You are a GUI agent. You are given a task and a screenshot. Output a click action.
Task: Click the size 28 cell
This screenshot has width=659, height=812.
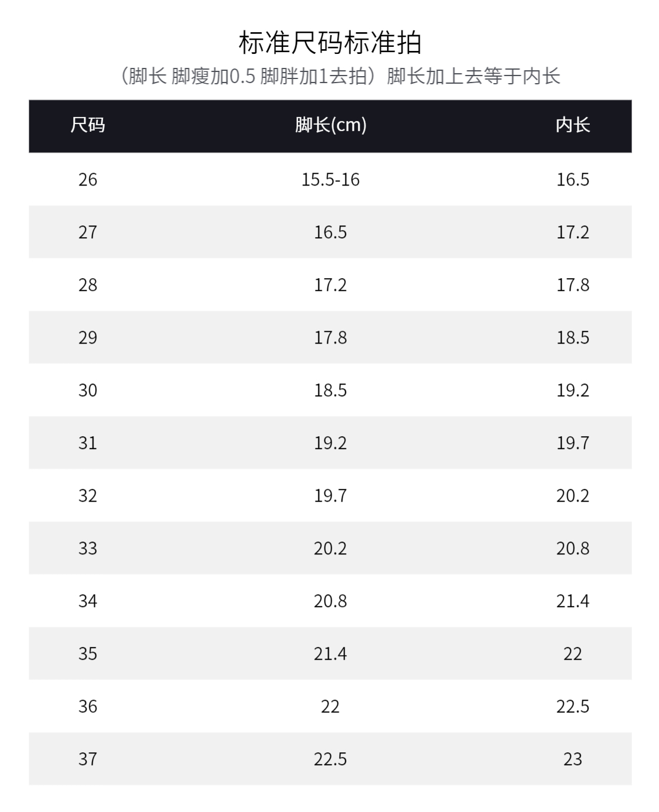point(88,285)
